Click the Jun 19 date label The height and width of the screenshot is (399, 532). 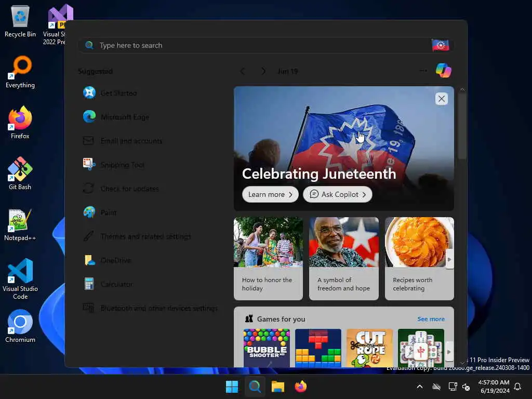[288, 71]
